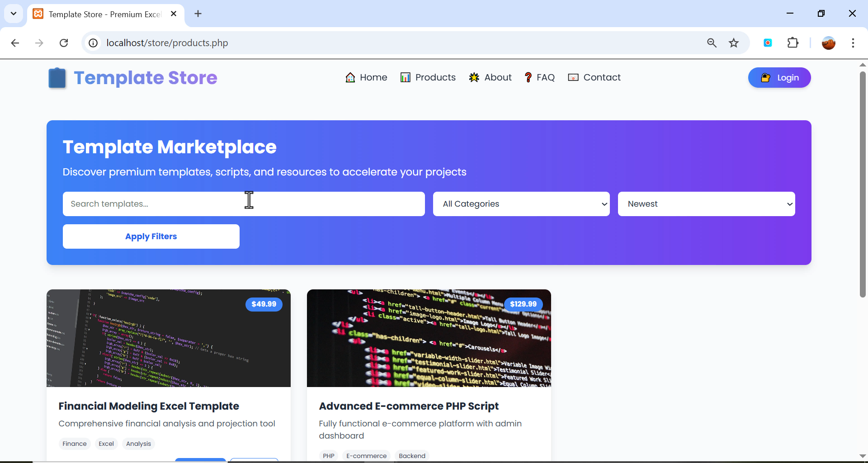Click the back navigation arrow
The height and width of the screenshot is (463, 868).
15,43
